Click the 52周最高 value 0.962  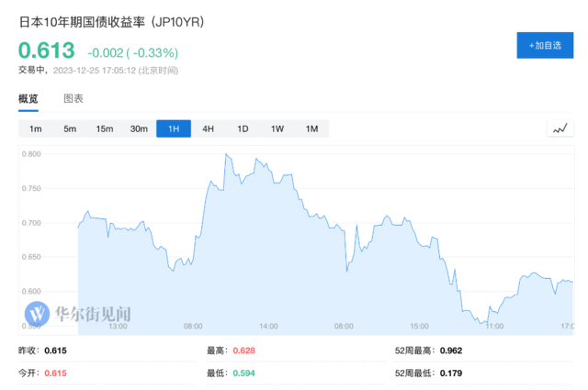[452, 351]
